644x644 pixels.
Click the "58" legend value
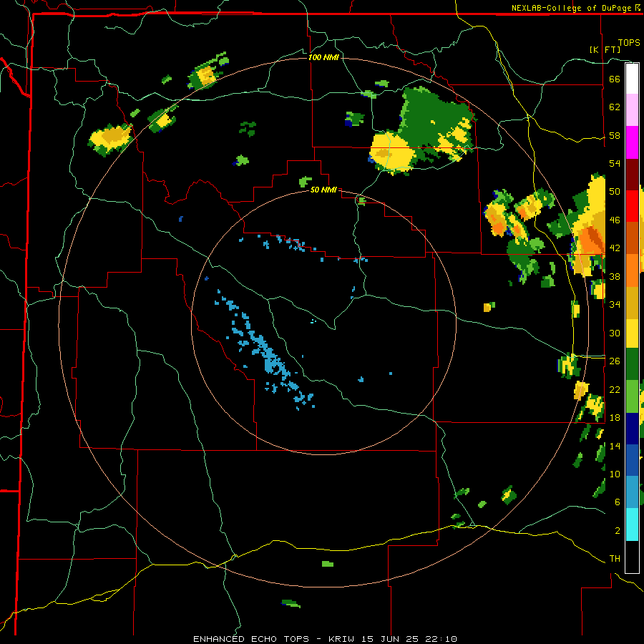point(615,135)
